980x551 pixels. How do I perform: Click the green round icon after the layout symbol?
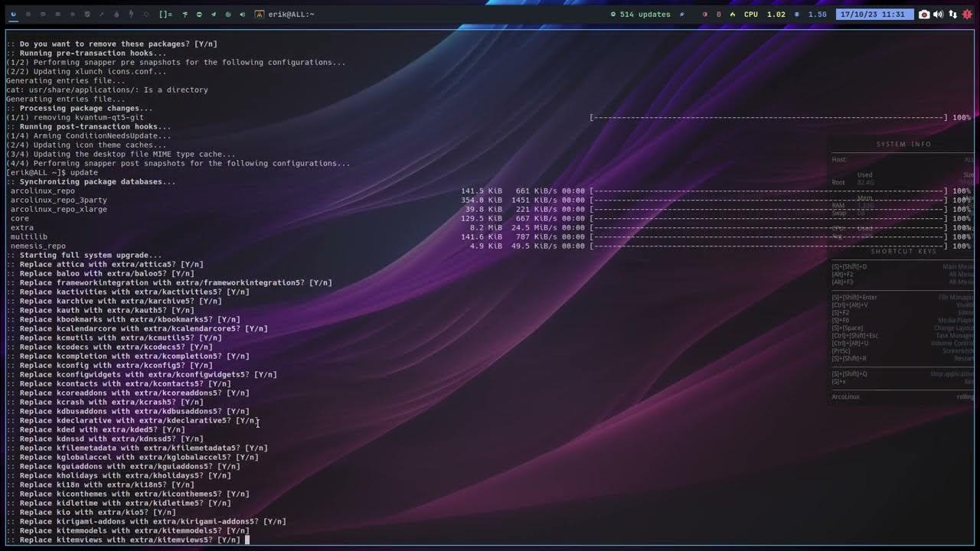click(199, 14)
